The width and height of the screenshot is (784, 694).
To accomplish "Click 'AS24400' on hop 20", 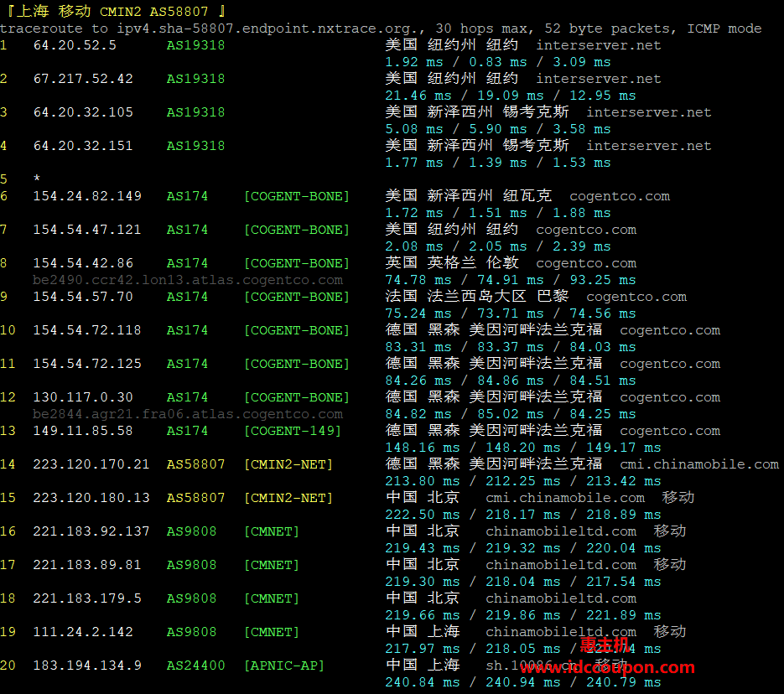I will [x=196, y=665].
